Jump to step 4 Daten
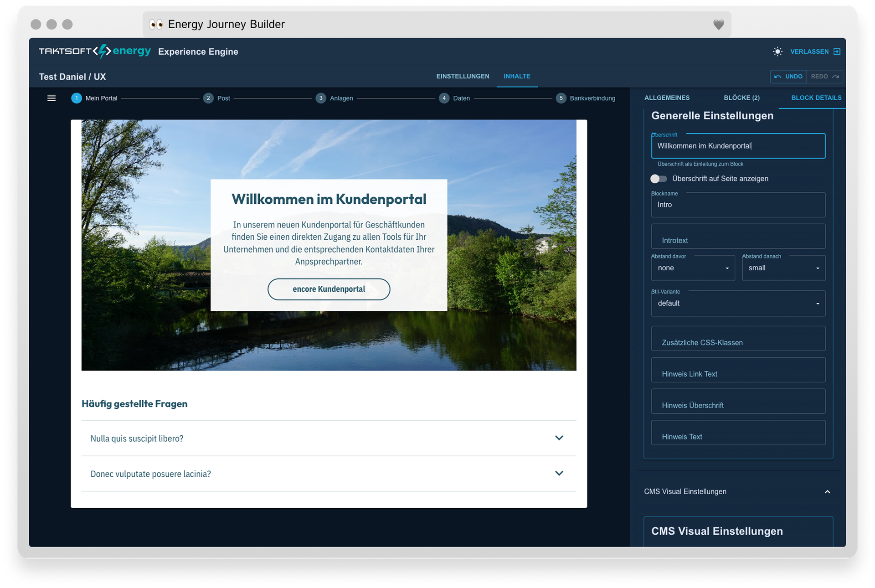The image size is (875, 588). 454,98
